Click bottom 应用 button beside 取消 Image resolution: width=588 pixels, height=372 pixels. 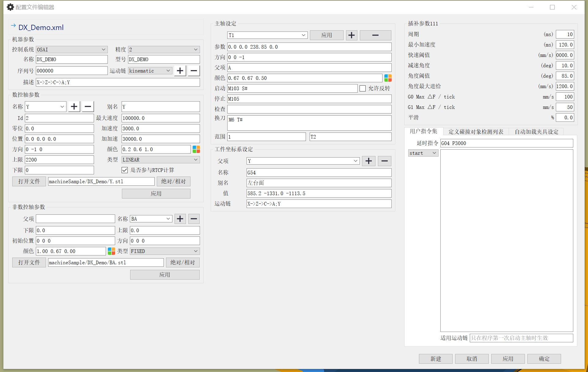(x=508, y=359)
